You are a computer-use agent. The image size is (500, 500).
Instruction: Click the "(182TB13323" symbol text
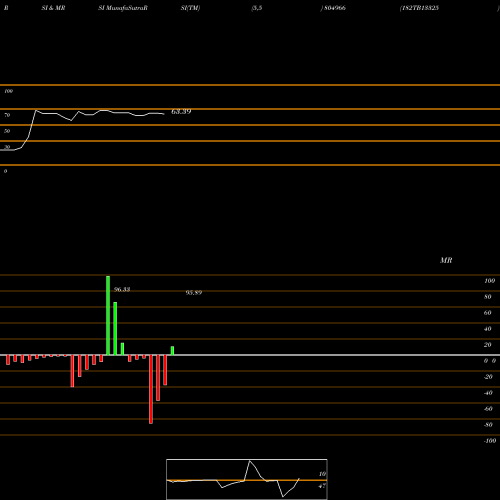[419, 8]
